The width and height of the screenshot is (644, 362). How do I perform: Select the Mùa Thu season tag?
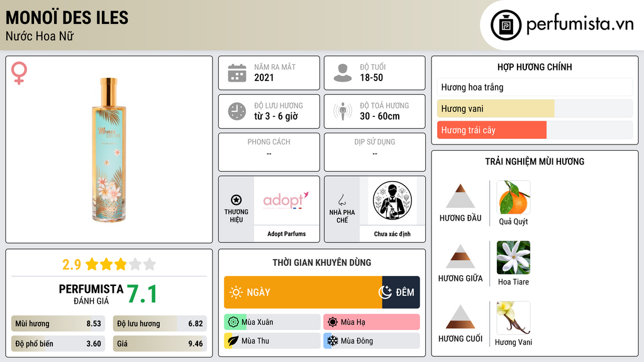[272, 341]
